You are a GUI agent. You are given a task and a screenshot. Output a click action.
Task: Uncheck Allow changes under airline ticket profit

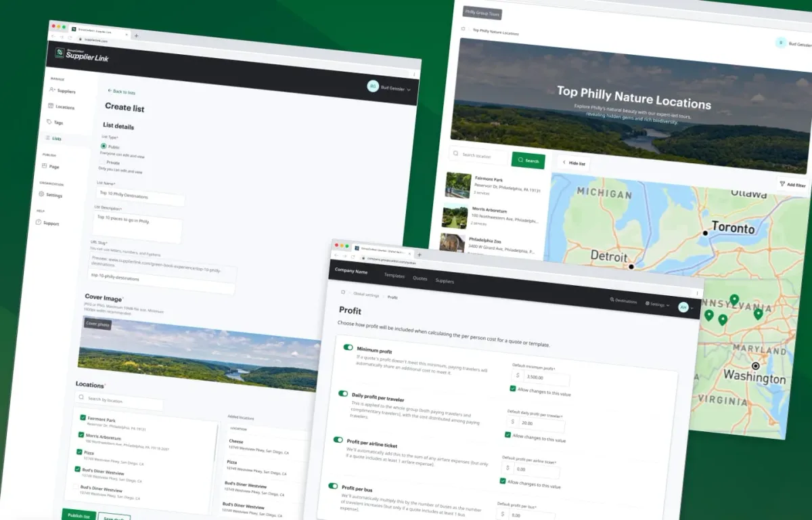coord(503,481)
